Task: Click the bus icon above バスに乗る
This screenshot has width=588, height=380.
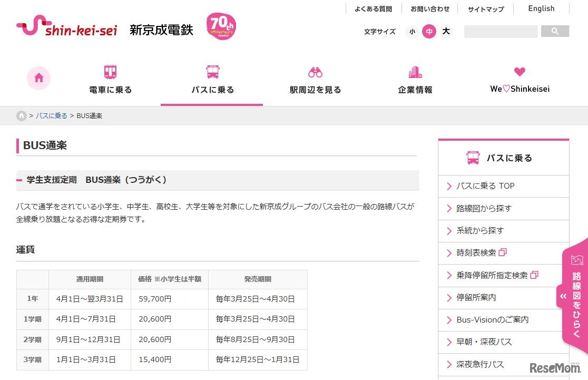Action: 213,72
